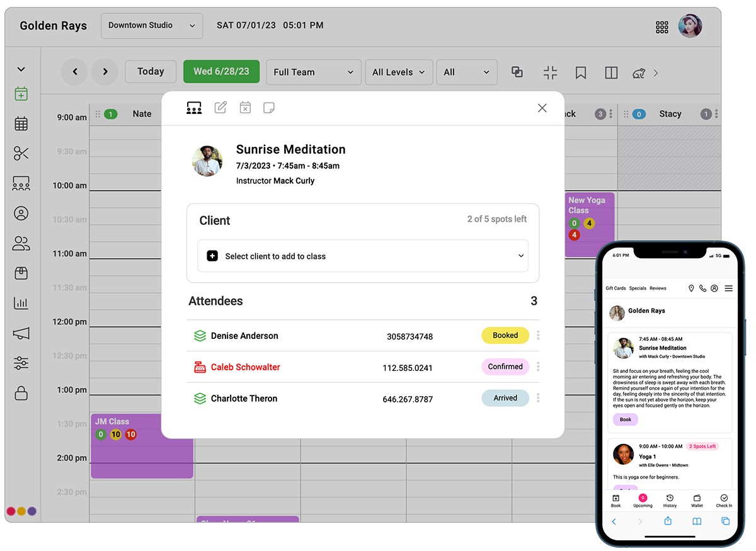The height and width of the screenshot is (551, 756).
Task: Open the apps grid icon in header
Action: coord(662,26)
